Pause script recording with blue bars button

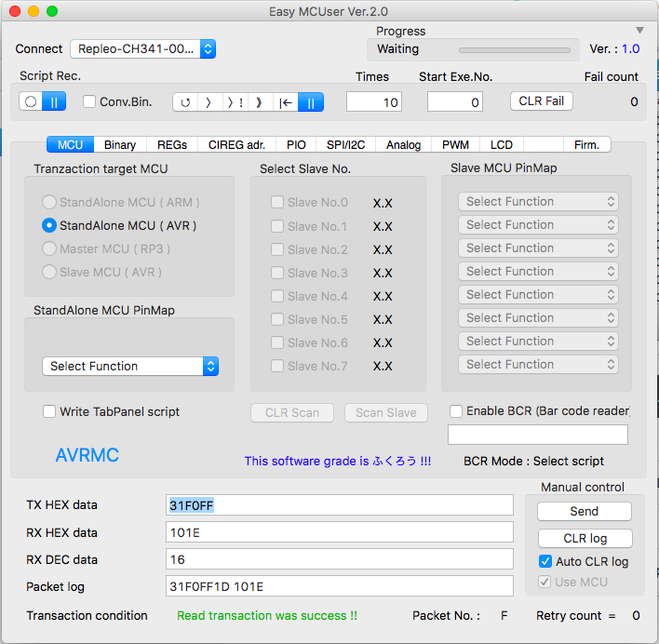(54, 101)
